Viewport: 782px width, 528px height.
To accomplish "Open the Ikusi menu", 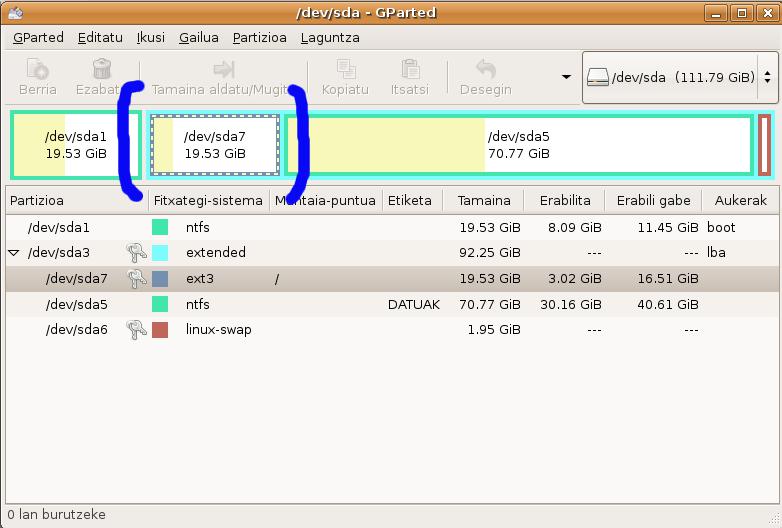I will click(x=151, y=37).
